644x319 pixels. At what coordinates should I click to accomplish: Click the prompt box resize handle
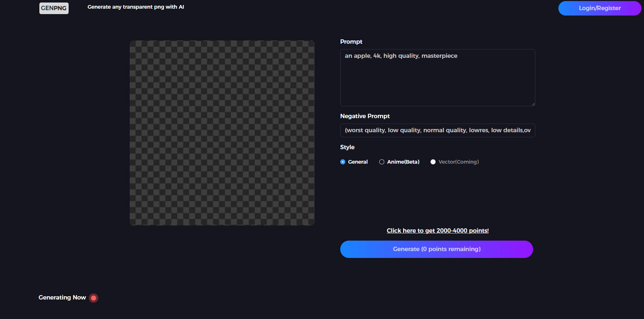click(x=533, y=104)
